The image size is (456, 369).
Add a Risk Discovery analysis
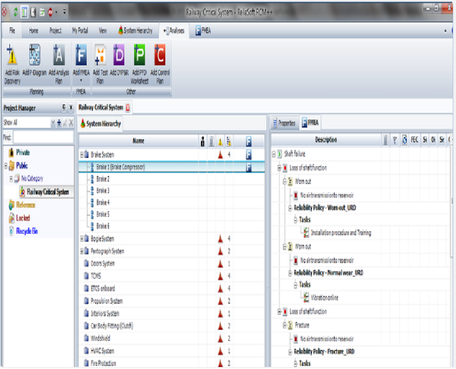pyautogui.click(x=12, y=64)
